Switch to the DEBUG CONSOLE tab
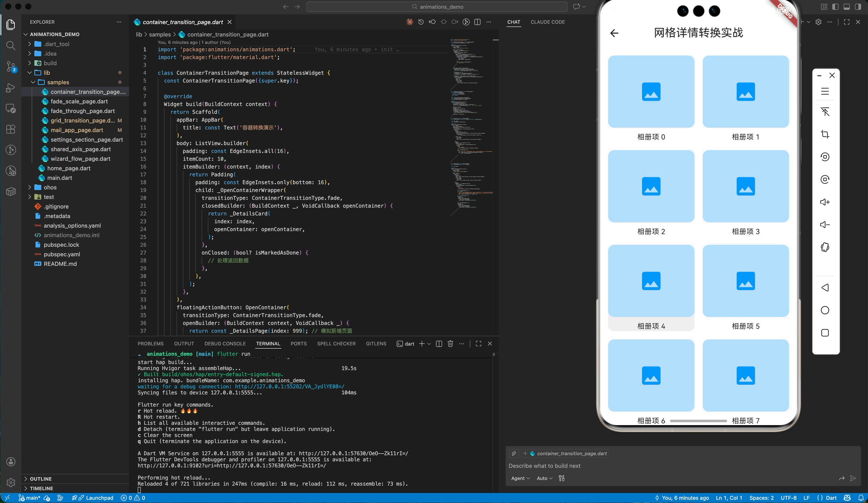Screen dimensions: 868x503 pyautogui.click(x=225, y=344)
